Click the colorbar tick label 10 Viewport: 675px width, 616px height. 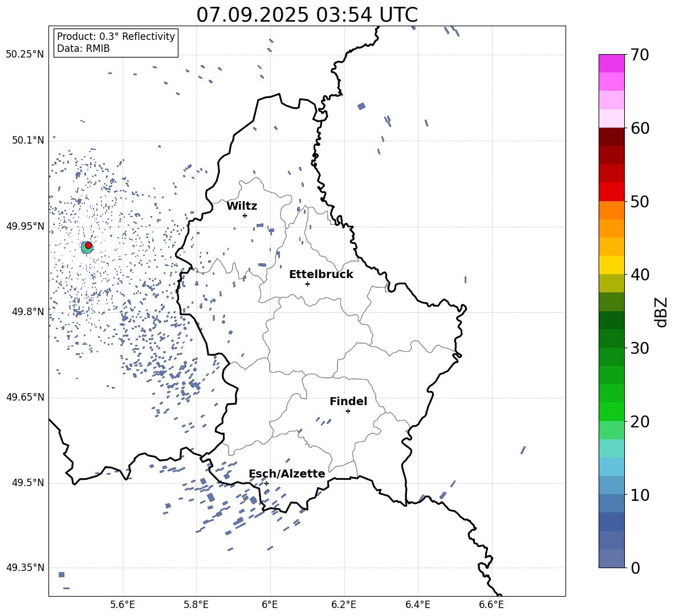pyautogui.click(x=640, y=495)
